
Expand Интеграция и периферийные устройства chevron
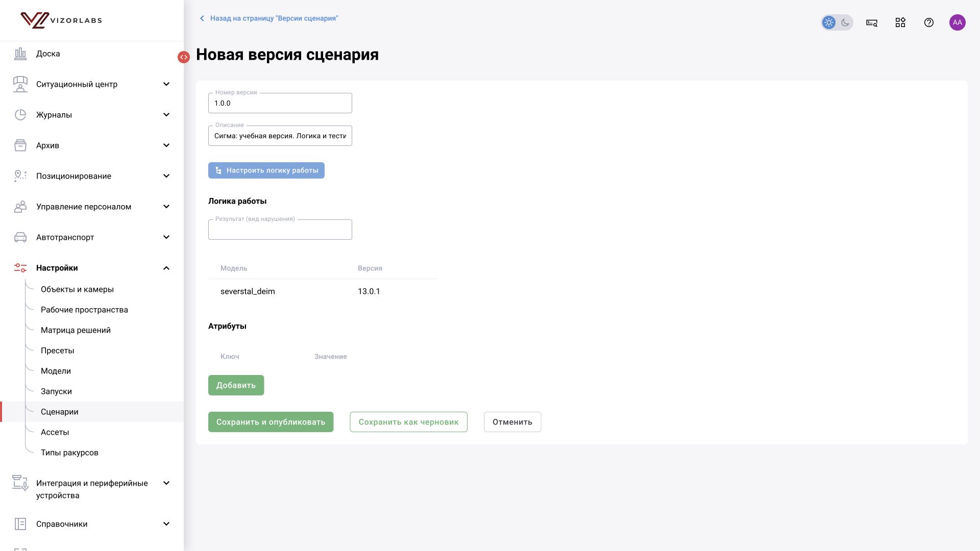coord(166,483)
